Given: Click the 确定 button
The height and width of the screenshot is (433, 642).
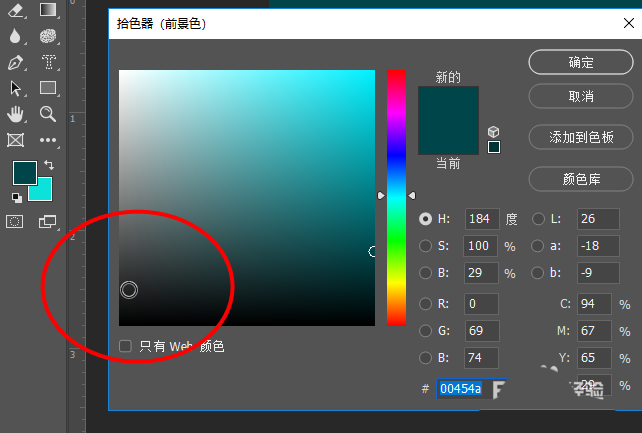Looking at the screenshot, I should tap(581, 62).
